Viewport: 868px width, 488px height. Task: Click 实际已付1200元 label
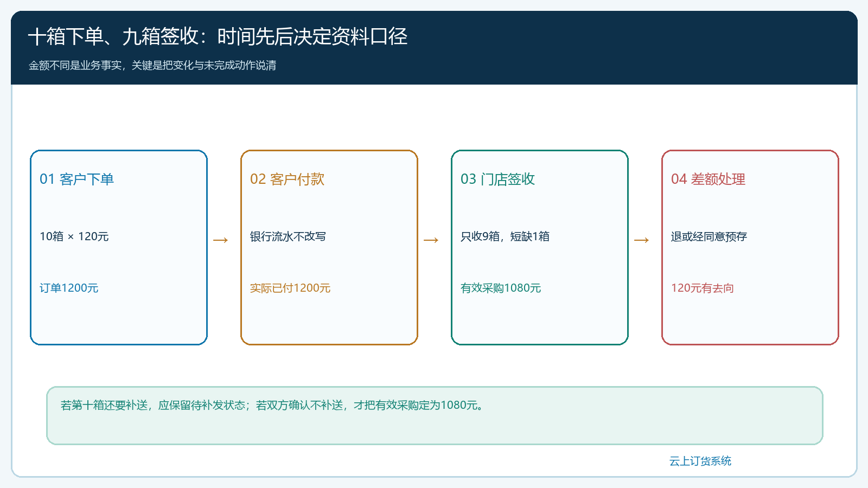click(x=290, y=288)
